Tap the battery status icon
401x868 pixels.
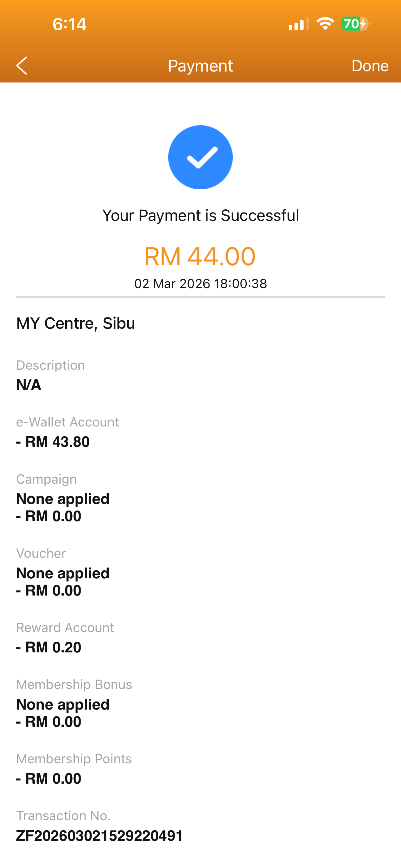pos(355,24)
